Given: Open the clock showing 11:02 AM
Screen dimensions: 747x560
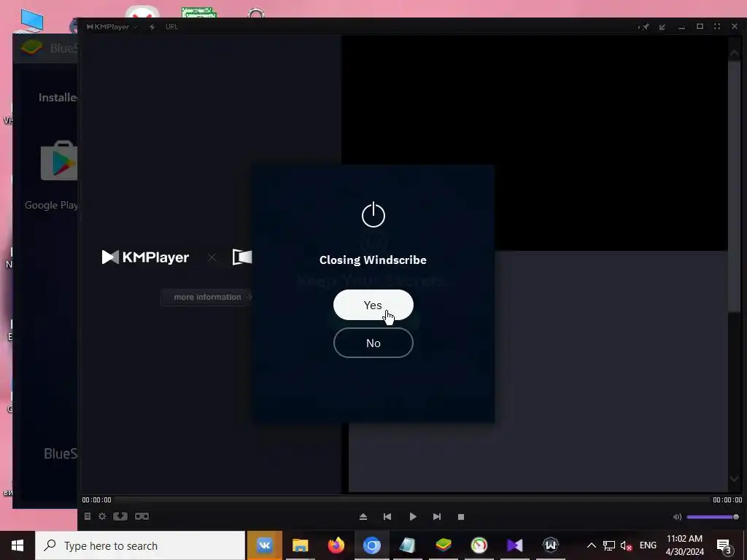Looking at the screenshot, I should tap(684, 545).
